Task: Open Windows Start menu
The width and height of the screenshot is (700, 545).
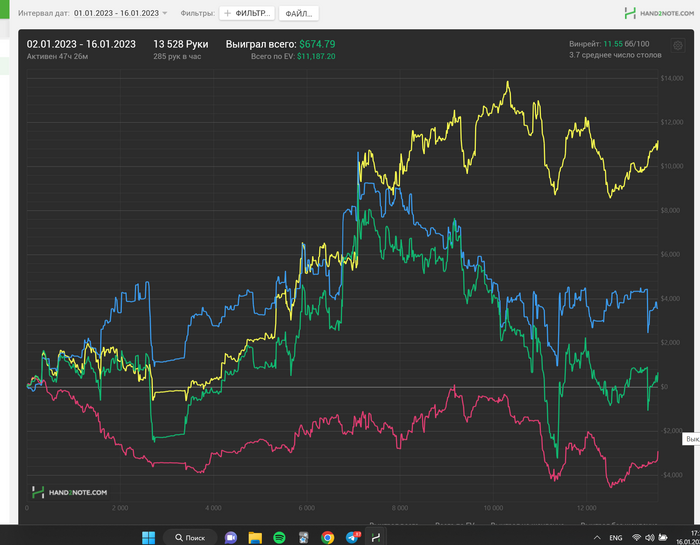Action: click(x=148, y=537)
